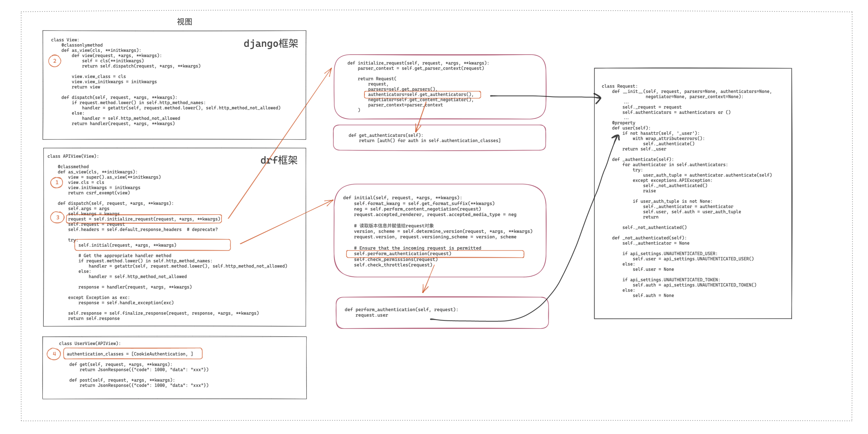This screenshot has height=434, width=868.
Task: Select the highlighted self.initialize_request line
Action: (x=144, y=219)
